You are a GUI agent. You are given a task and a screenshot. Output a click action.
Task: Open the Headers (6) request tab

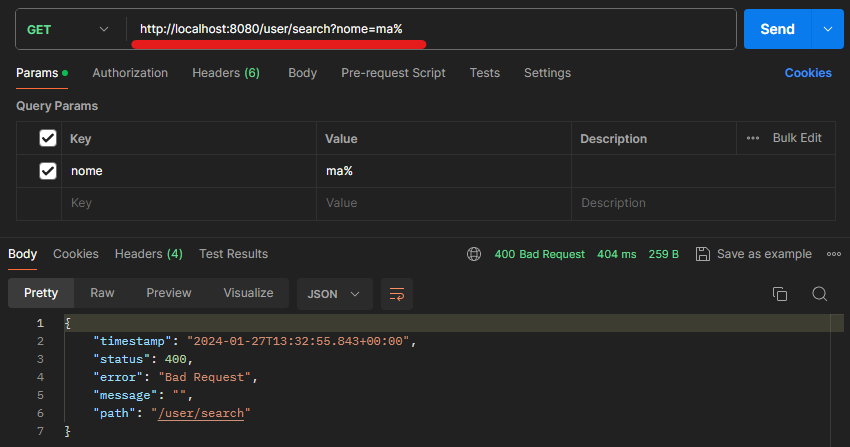(226, 73)
